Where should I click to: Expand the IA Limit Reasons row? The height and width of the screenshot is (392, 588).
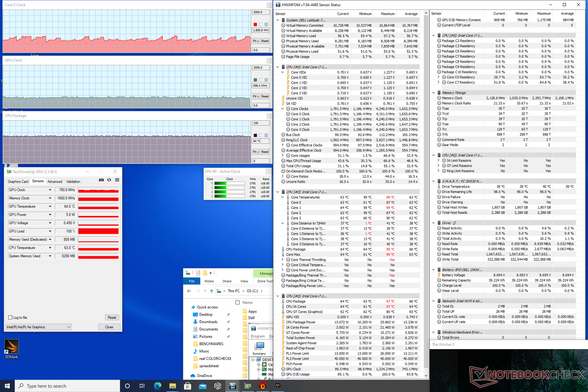tap(438, 160)
